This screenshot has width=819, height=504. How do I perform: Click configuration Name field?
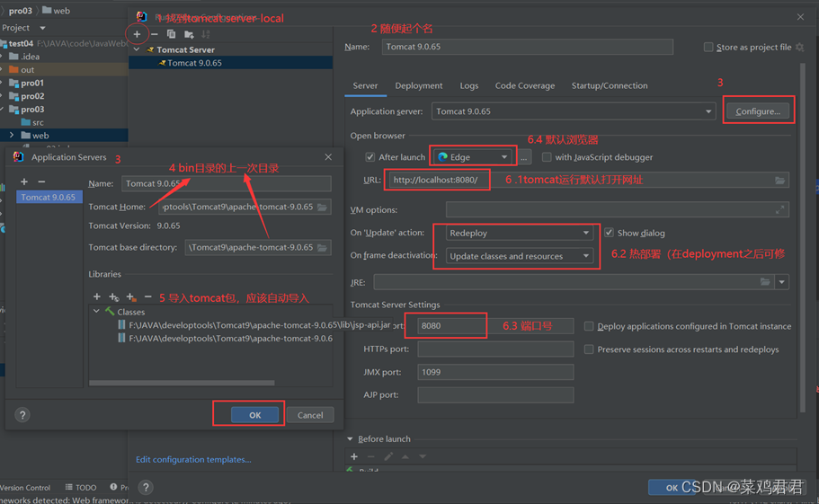pyautogui.click(x=527, y=47)
